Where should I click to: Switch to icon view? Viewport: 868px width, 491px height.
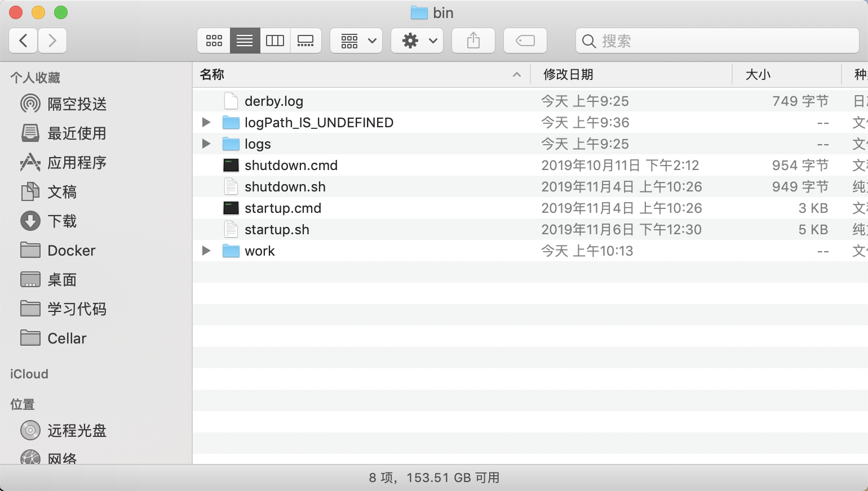pos(214,41)
